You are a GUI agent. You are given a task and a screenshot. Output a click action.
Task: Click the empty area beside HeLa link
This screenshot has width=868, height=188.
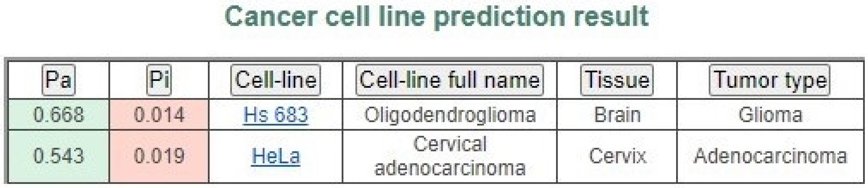(x=322, y=156)
